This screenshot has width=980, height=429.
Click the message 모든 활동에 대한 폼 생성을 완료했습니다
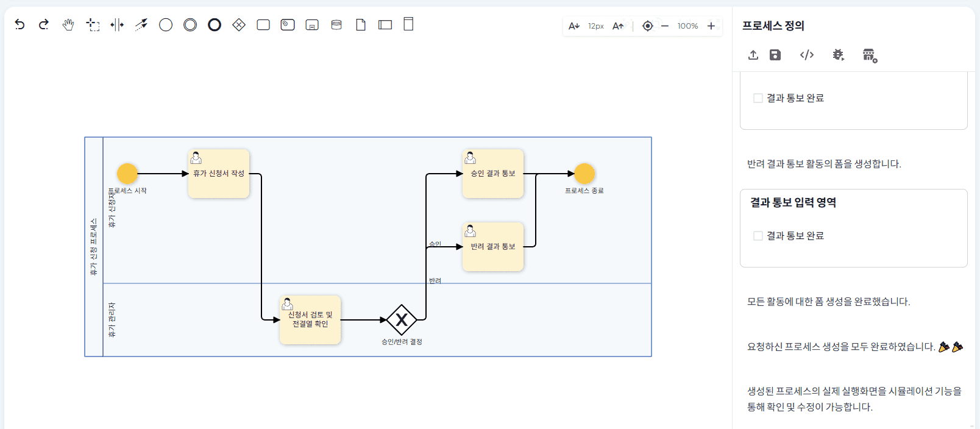[828, 302]
